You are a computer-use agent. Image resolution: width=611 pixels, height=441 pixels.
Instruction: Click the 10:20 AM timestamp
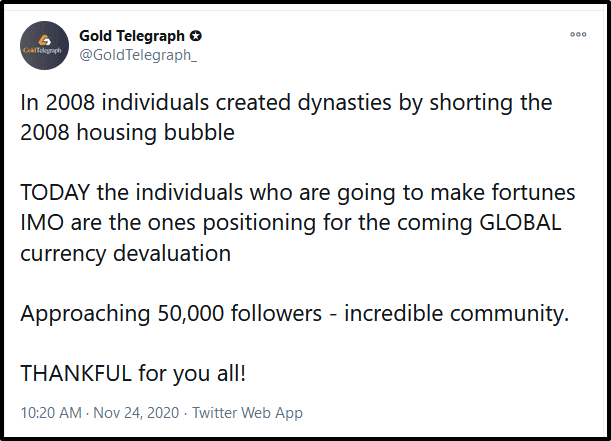click(51, 413)
